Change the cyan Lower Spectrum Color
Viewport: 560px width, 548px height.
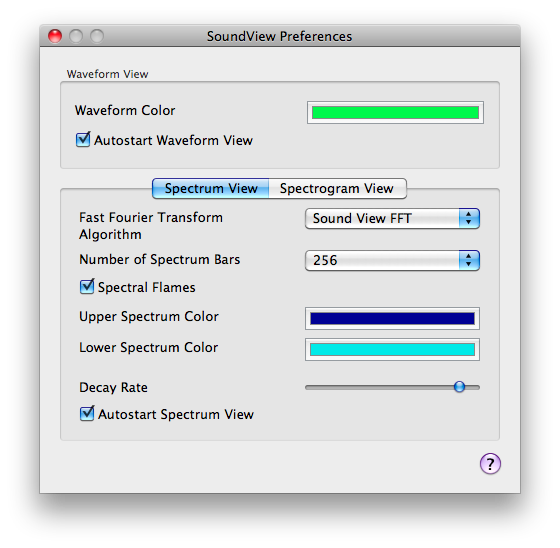(x=392, y=349)
